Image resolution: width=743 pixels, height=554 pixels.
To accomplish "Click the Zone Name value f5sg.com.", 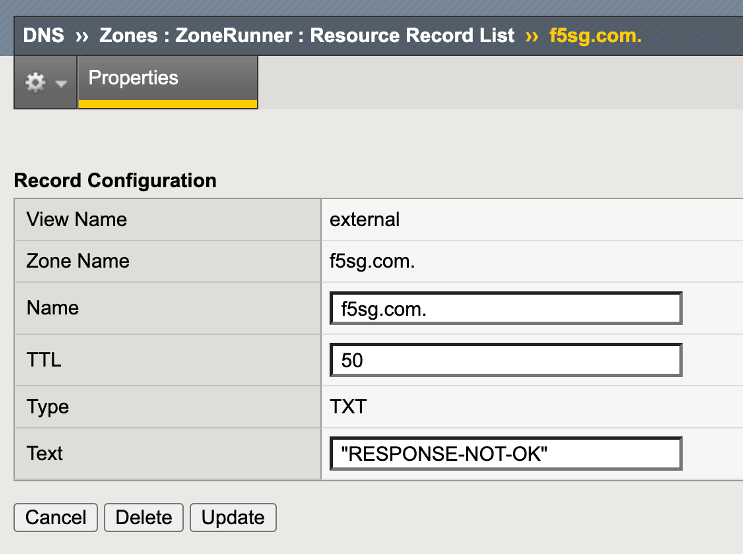I will coord(373,261).
